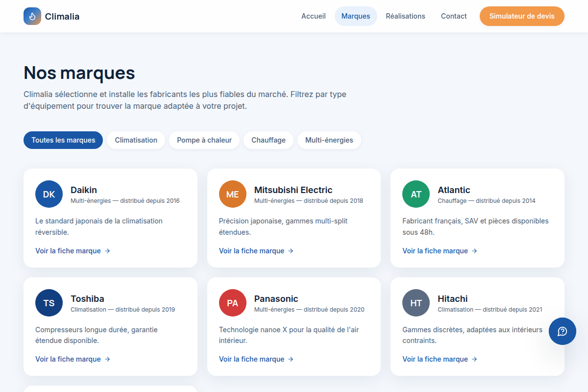Click the AT Atlantic avatar badge
Viewport: 588px width, 392px height.
pos(416,194)
